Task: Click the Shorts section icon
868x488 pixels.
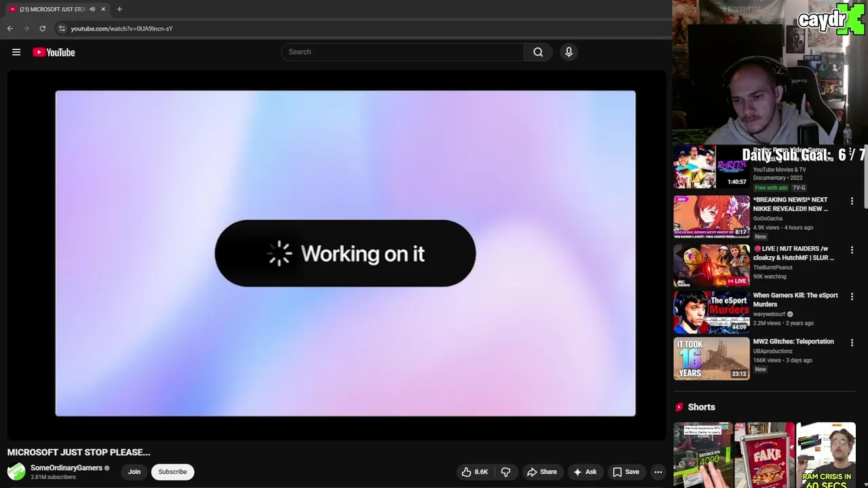Action: pyautogui.click(x=679, y=407)
